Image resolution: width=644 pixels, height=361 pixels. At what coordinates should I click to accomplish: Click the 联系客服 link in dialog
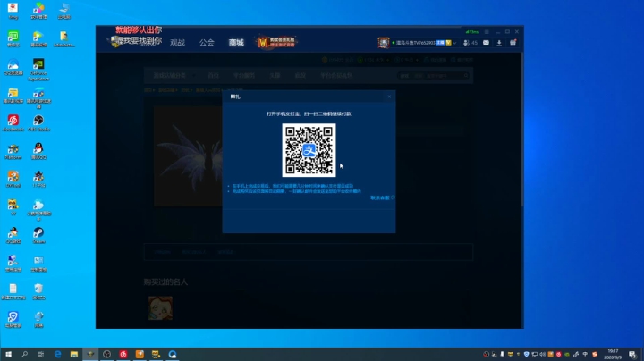[380, 197]
